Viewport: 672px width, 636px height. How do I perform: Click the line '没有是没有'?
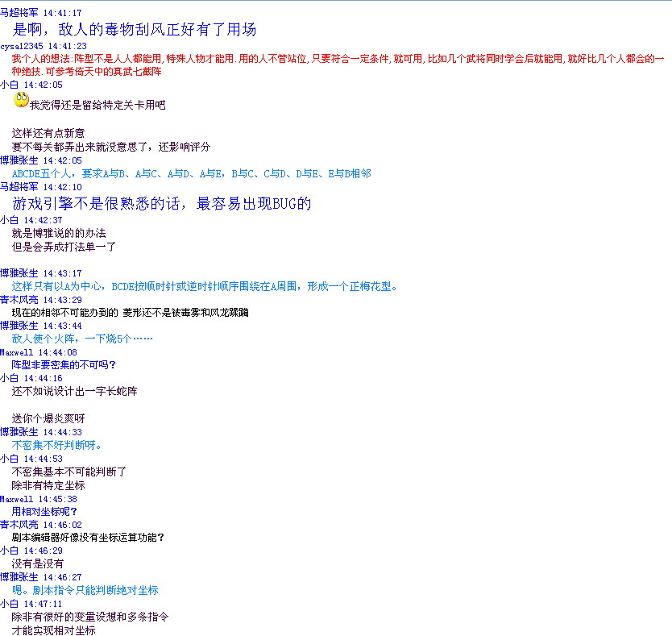click(38, 564)
